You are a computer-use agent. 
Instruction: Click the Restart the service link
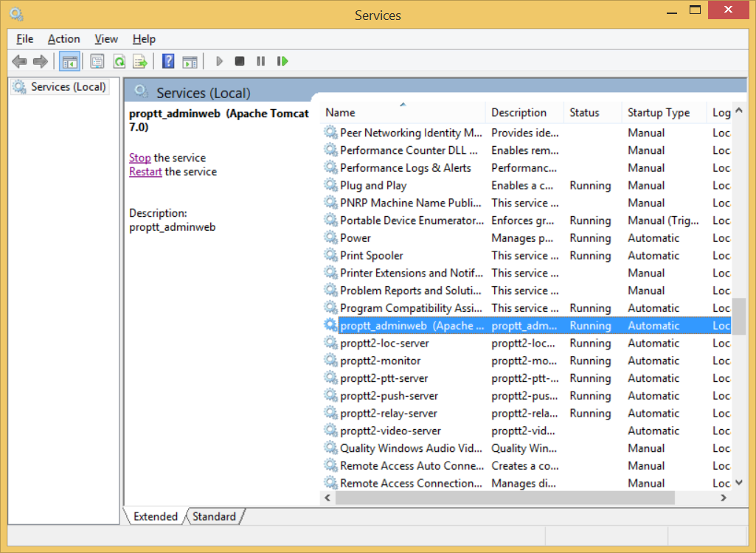click(145, 172)
